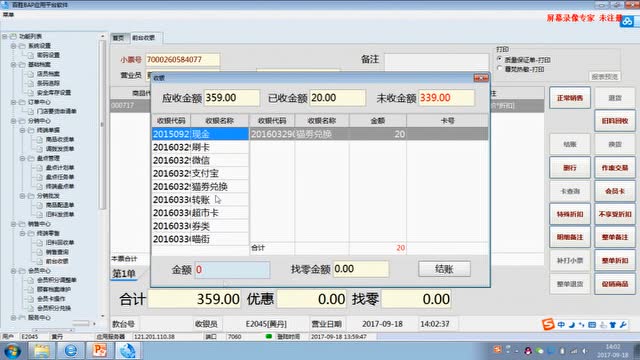Click the WeChat tray icon
The width and height of the screenshot is (640, 360).
[540, 351]
